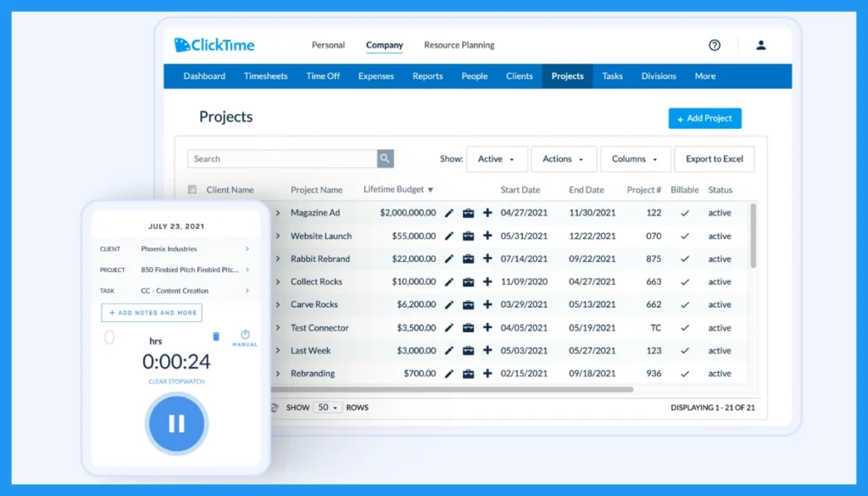Click the briefcase icon for Website Launch
Image resolution: width=868 pixels, height=496 pixels.
tap(468, 237)
